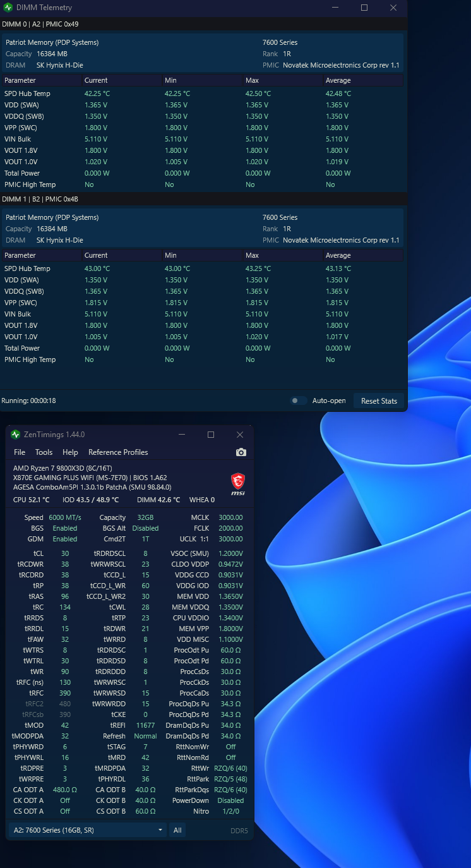471x868 pixels.
Task: Close the DIMM Telemetry window
Action: (x=393, y=8)
